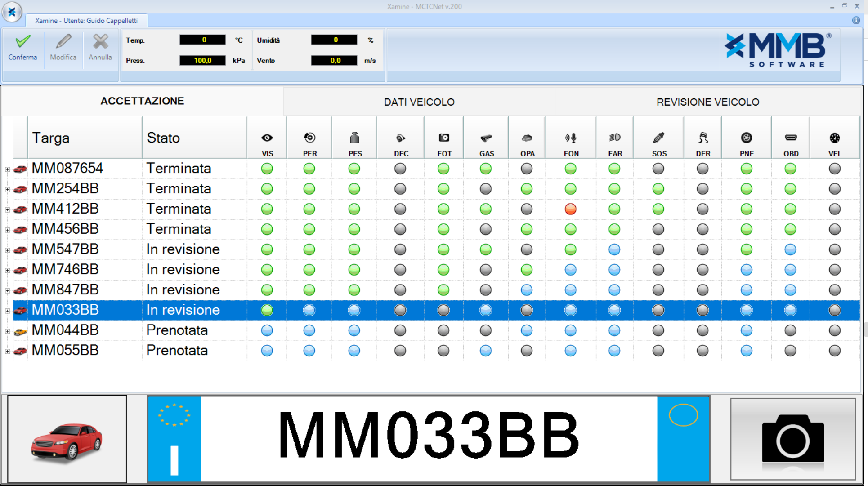This screenshot has width=868, height=490.
Task: Click the PNE tire column header icon
Action: pos(746,138)
